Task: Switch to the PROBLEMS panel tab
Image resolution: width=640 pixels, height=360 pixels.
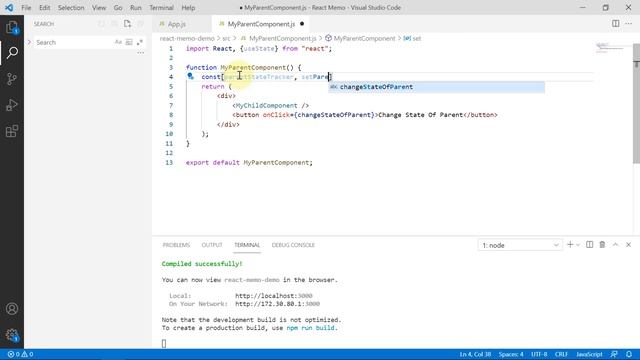Action: coord(176,245)
